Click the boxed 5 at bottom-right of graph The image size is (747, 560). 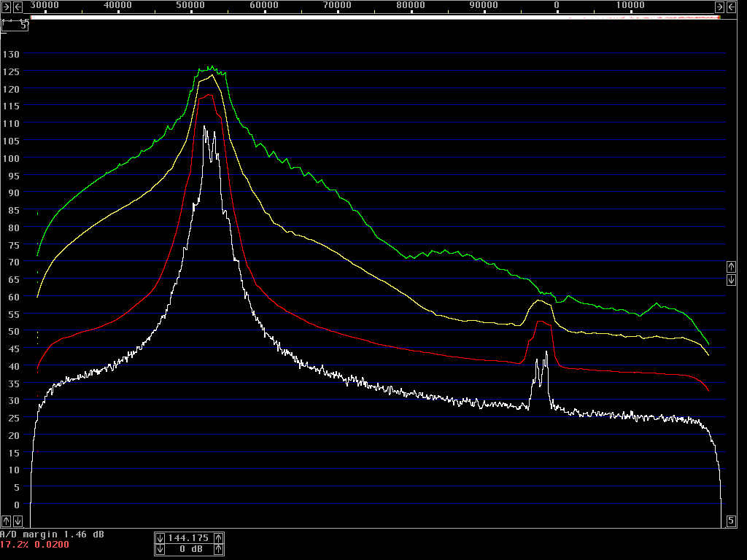pos(731,521)
